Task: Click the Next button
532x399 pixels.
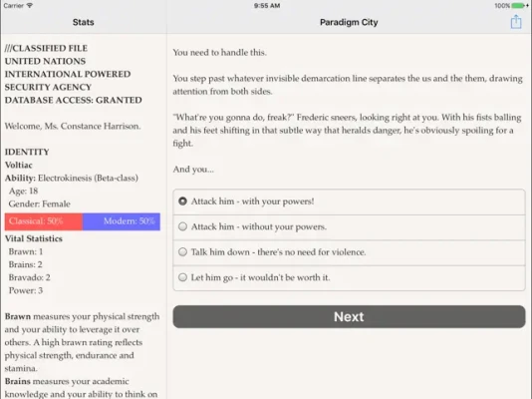Action: coord(349,316)
